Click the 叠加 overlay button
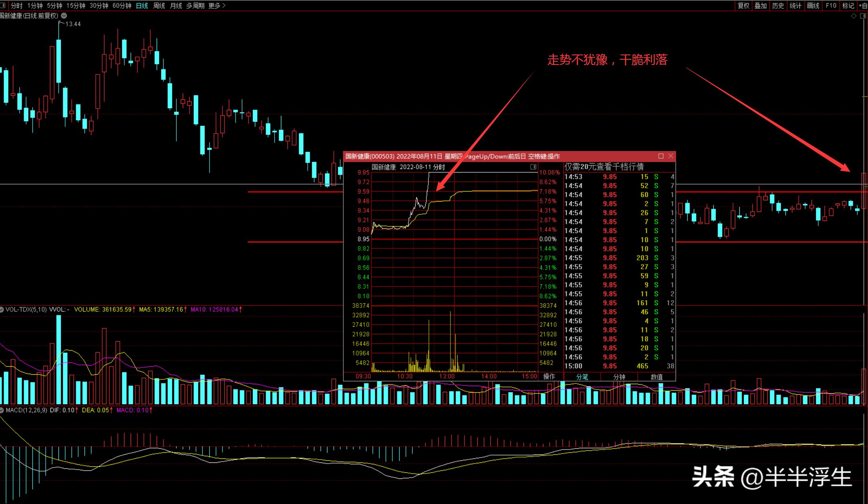 761,6
